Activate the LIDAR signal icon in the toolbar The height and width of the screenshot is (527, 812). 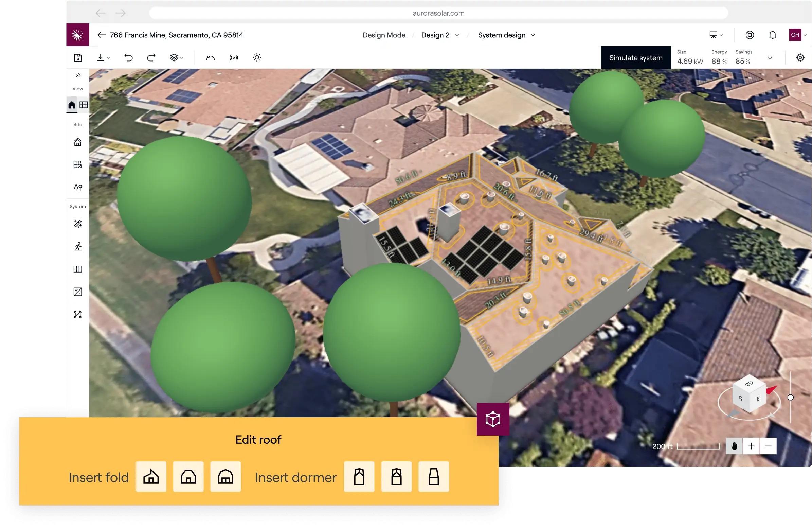point(234,57)
